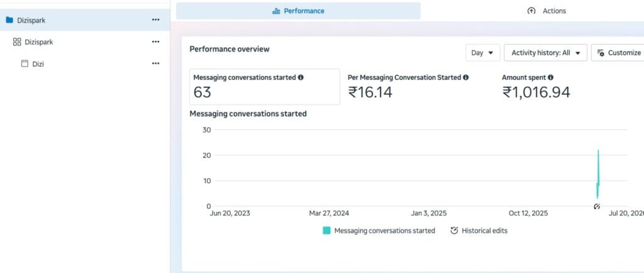This screenshot has height=273, width=644.
Task: Toggle Messaging conversations started legend swatch
Action: point(326,231)
